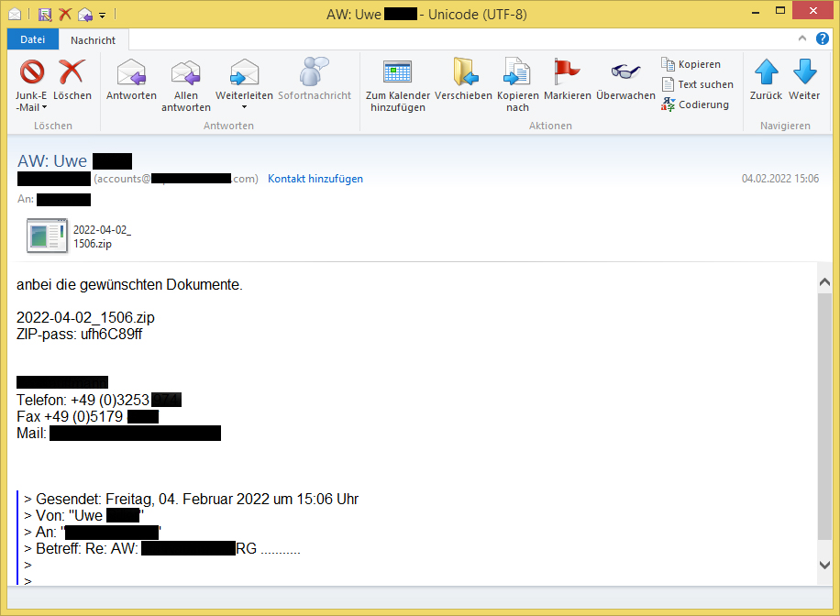This screenshot has height=616, width=840.
Task: Open help via the blue question mark
Action: [x=823, y=38]
